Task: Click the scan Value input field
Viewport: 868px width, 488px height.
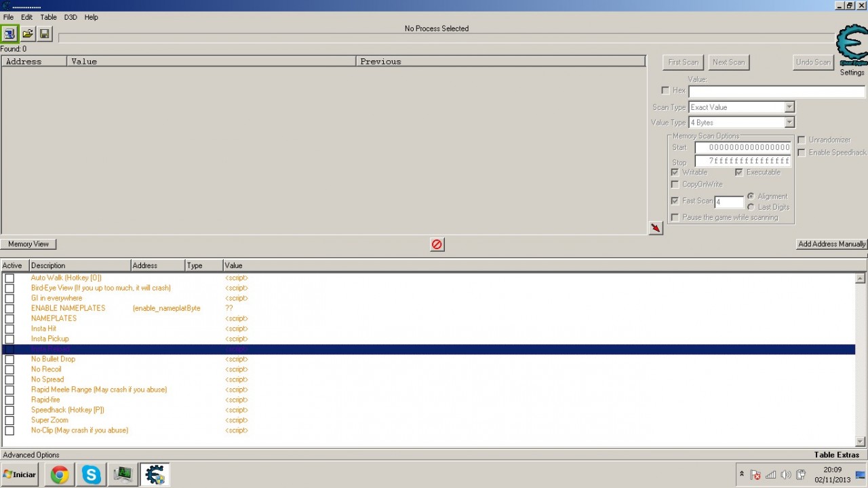Action: 776,92
